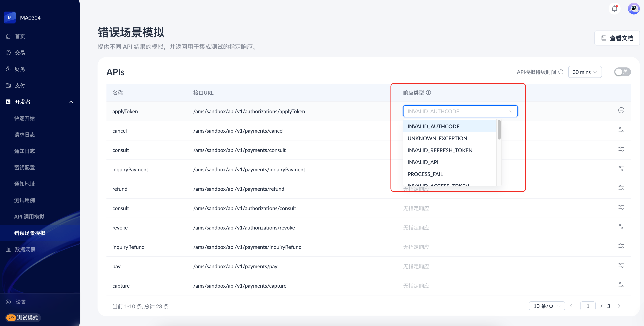Open settings icon for capture row

pos(621,285)
